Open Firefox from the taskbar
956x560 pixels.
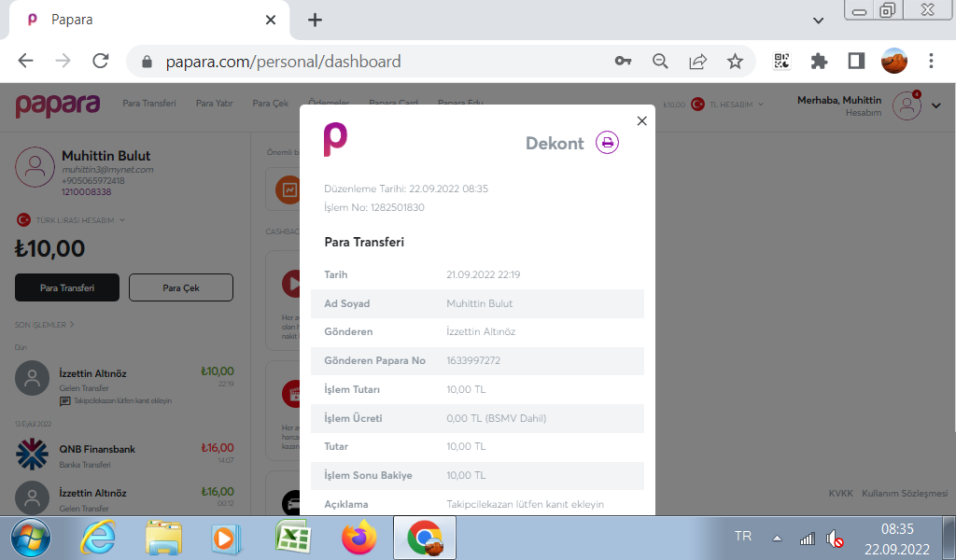(x=358, y=538)
